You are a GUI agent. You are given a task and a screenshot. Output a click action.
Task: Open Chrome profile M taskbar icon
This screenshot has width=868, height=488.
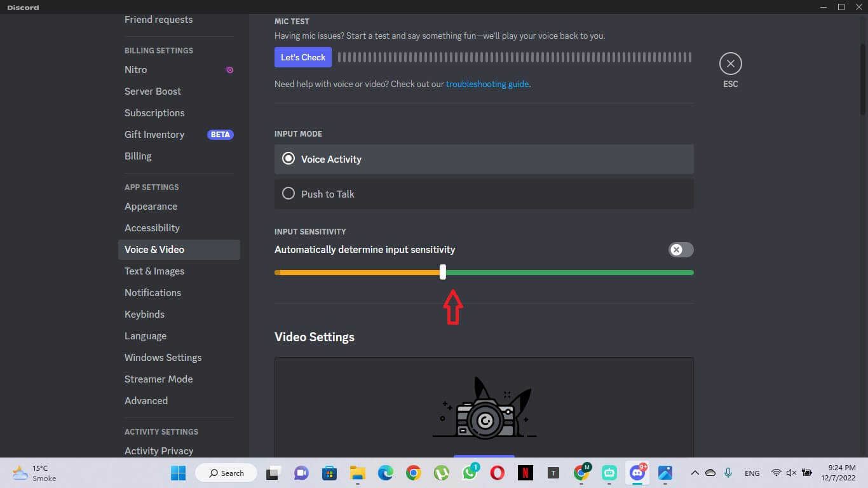click(581, 473)
